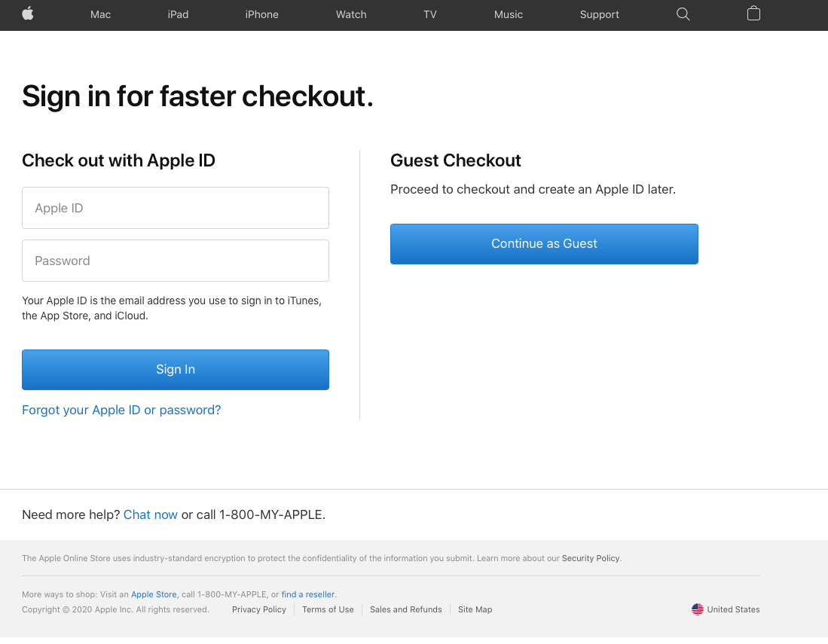The width and height of the screenshot is (828, 644).
Task: Open the iPad menu item
Action: [178, 15]
